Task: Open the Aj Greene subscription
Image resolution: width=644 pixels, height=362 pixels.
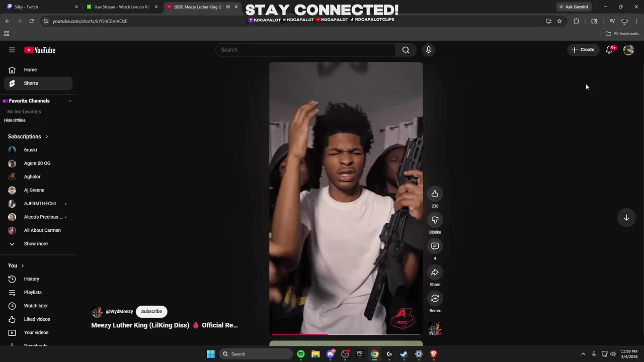Action: tap(38, 190)
